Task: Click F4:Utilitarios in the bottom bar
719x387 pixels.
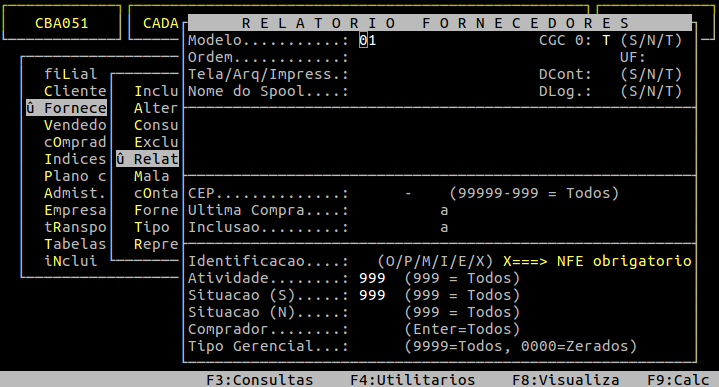Action: tap(413, 380)
